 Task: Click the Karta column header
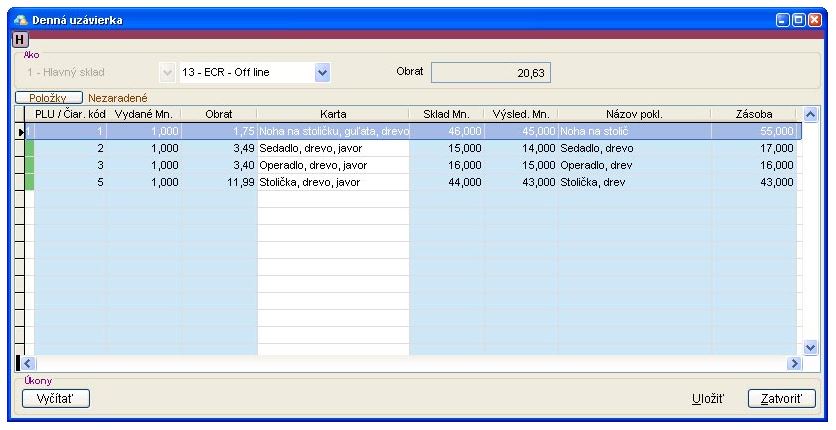[x=333, y=114]
